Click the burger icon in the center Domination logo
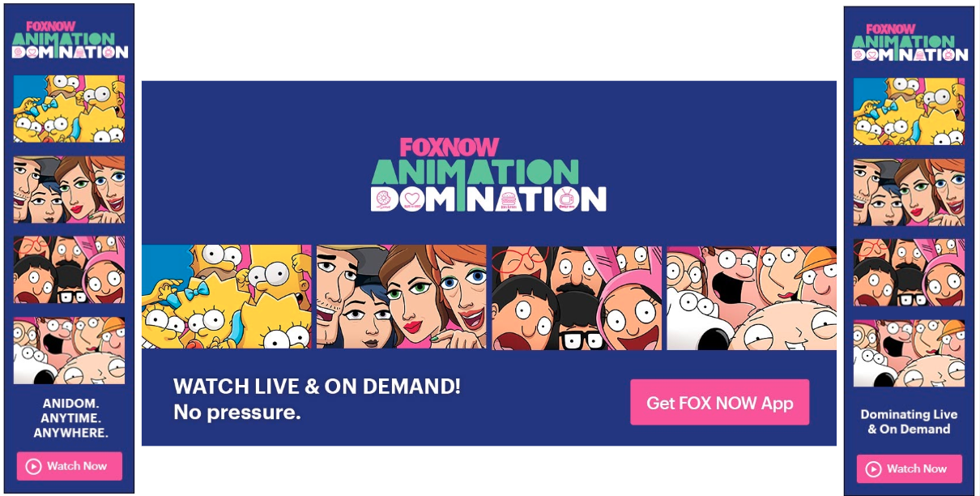Screen dimensions: 980x496 (x=509, y=199)
